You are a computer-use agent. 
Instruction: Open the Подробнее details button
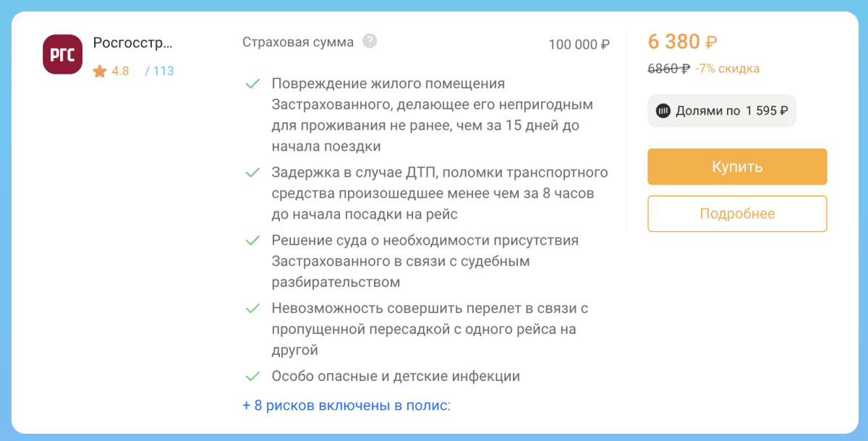tap(737, 214)
